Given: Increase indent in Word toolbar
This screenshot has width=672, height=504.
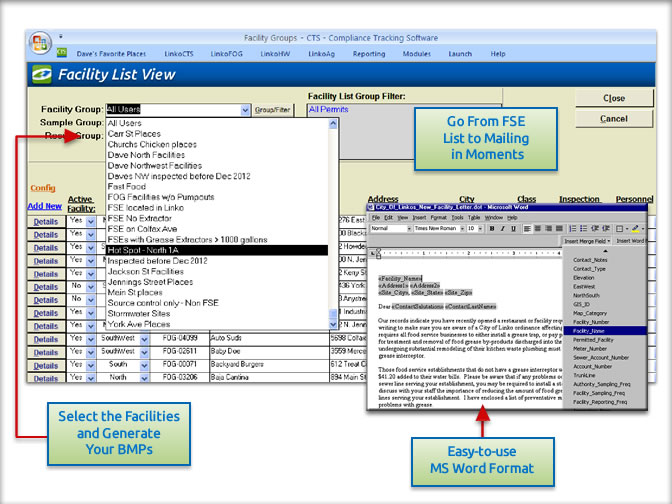Looking at the screenshot, I should click(606, 229).
